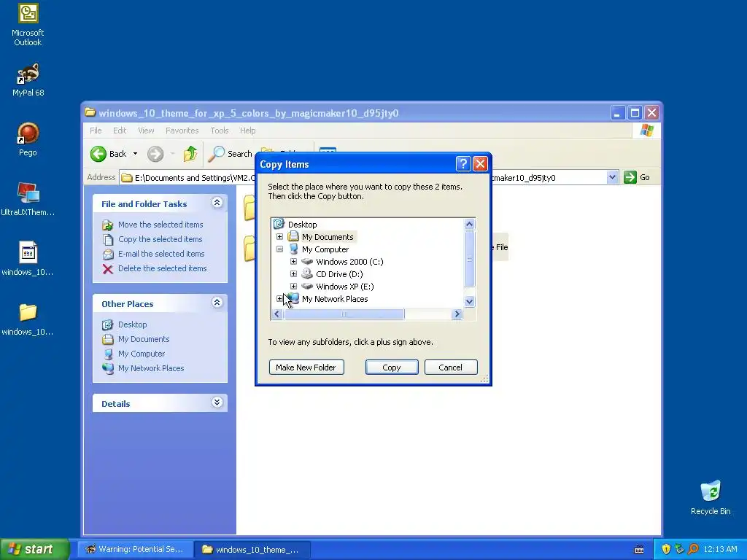
Task: Click the security shield tray icon
Action: tap(666, 550)
